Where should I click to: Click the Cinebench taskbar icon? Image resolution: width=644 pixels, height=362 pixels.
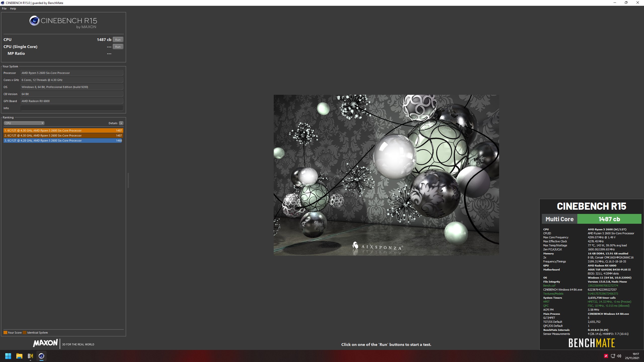pos(42,356)
